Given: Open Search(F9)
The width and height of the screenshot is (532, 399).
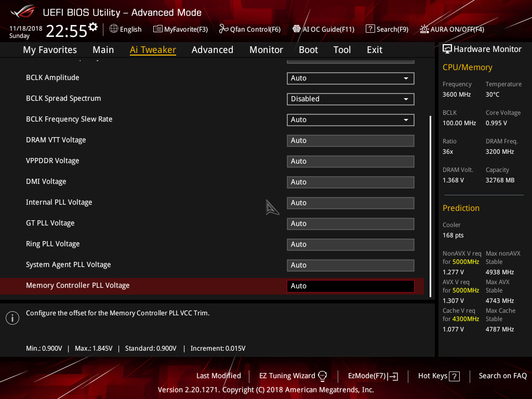Looking at the screenshot, I should point(387,29).
